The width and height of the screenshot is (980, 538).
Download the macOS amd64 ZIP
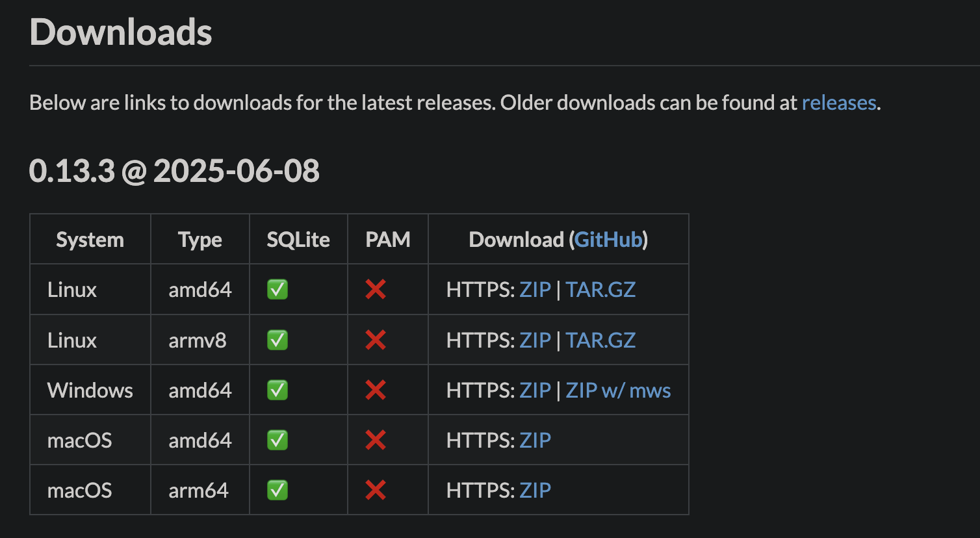pyautogui.click(x=535, y=441)
